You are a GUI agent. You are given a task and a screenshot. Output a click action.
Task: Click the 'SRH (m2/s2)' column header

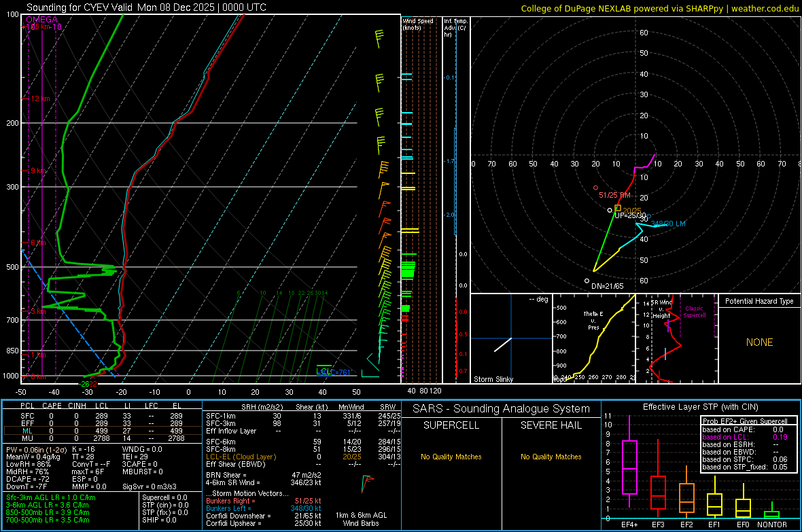tap(262, 407)
